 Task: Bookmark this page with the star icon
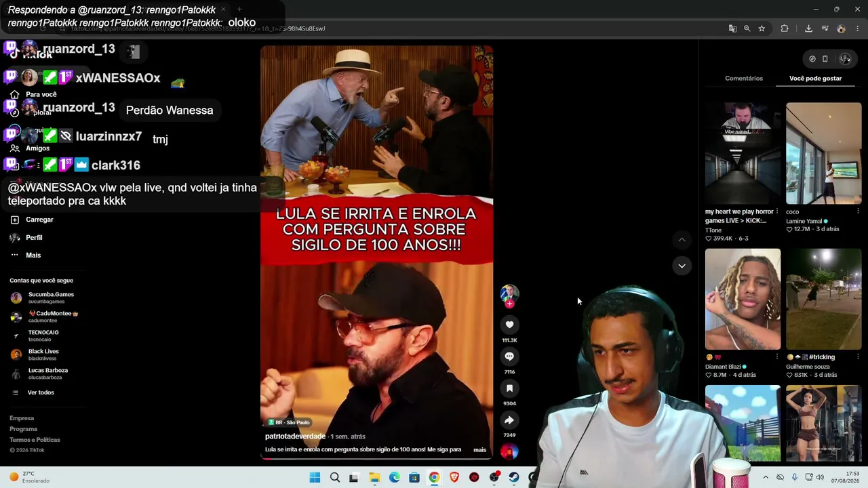tap(762, 28)
